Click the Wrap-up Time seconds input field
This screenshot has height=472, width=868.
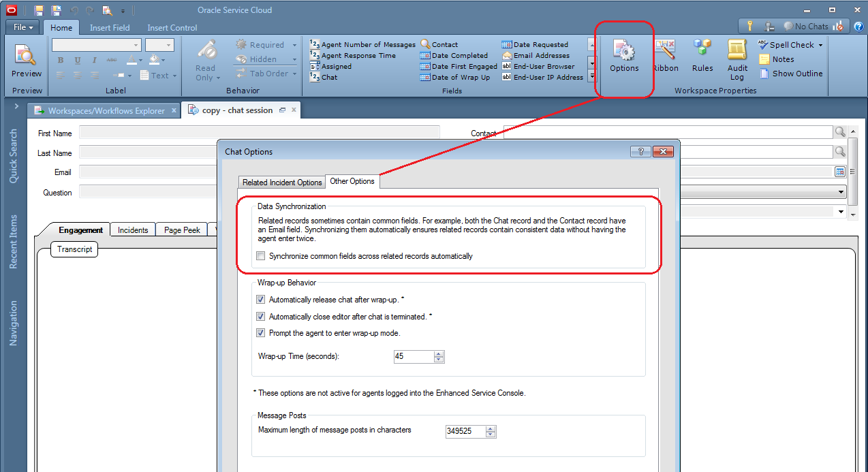[x=414, y=356]
